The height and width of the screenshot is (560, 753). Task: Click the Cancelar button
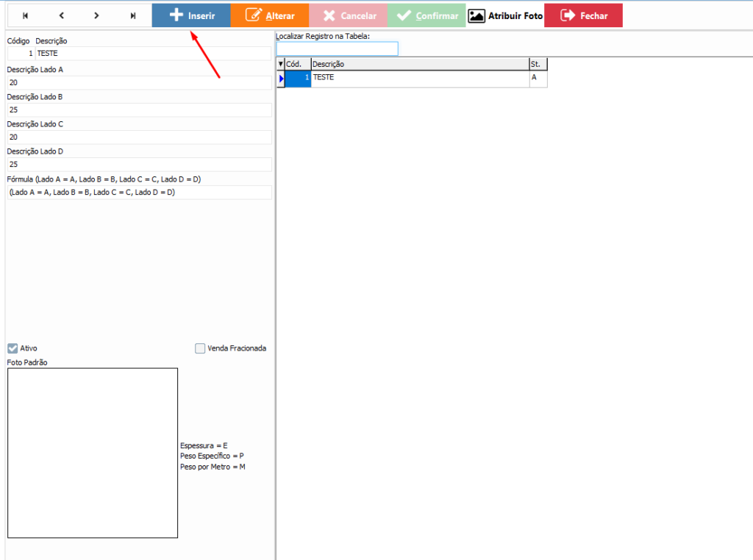349,15
